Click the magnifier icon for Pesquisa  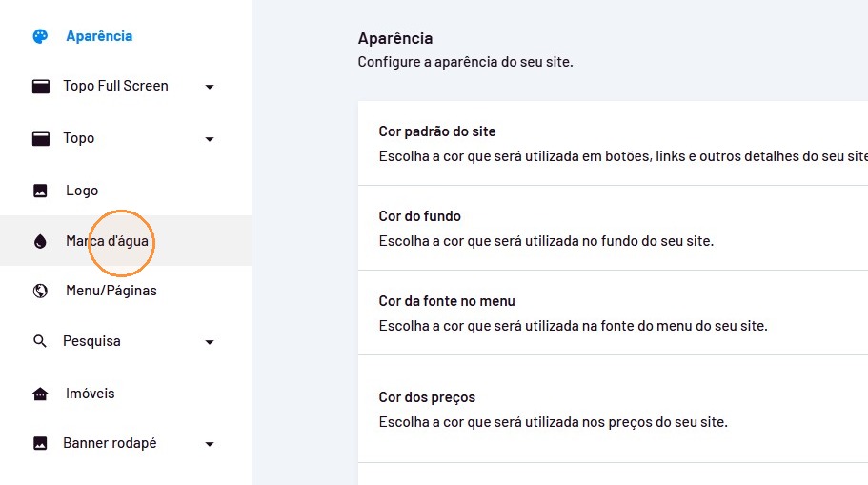coord(40,341)
